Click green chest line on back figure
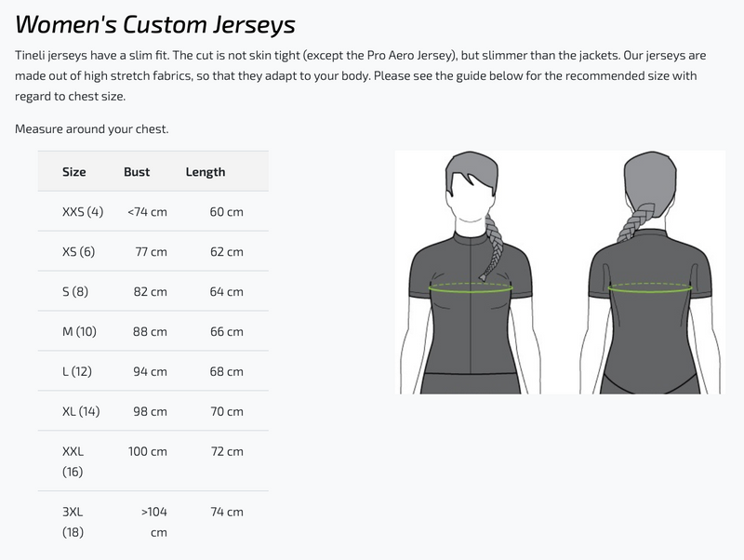744x560 pixels. (x=650, y=287)
